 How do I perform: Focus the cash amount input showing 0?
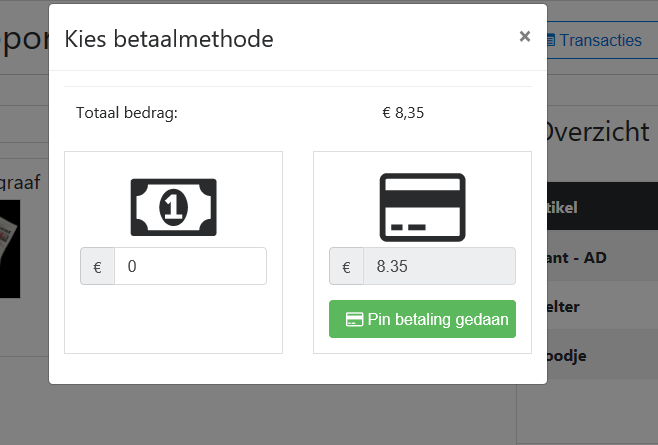pos(190,266)
